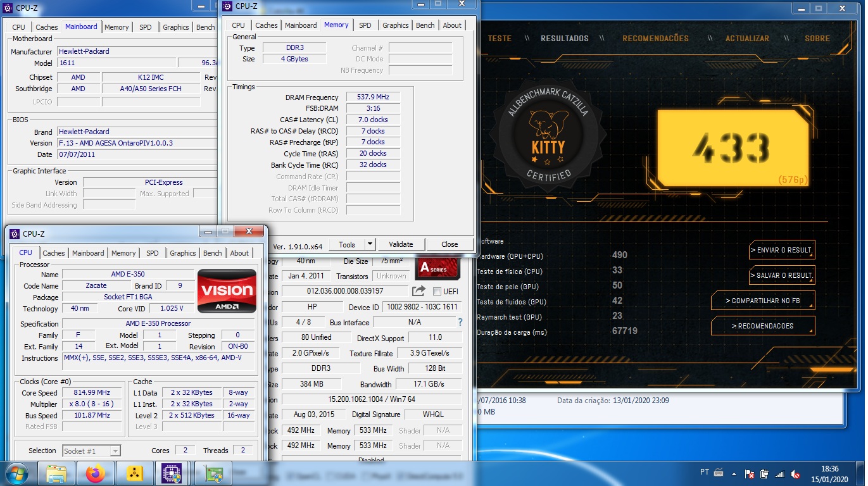This screenshot has width=868, height=486.
Task: Click the CPU-Z title icon of the CPU window
Action: point(14,234)
